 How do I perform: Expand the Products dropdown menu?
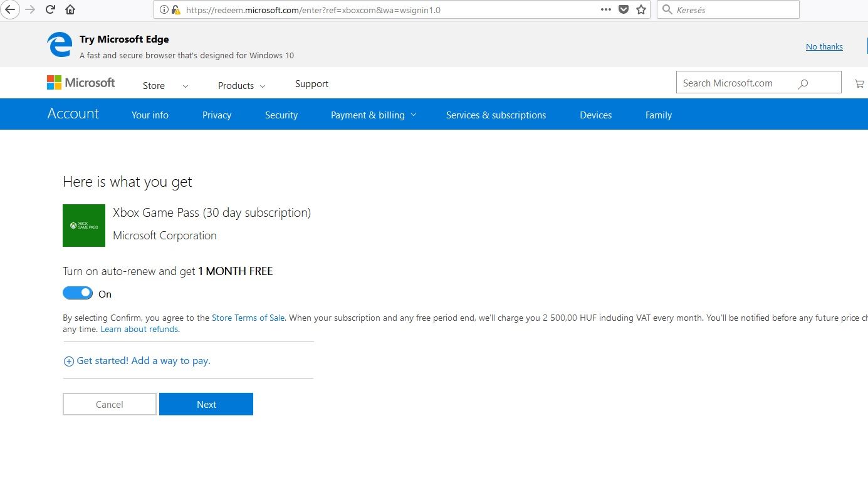tap(242, 86)
